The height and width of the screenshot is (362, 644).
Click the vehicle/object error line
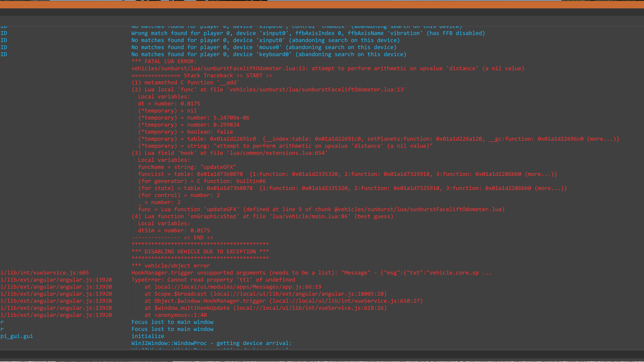(171, 265)
